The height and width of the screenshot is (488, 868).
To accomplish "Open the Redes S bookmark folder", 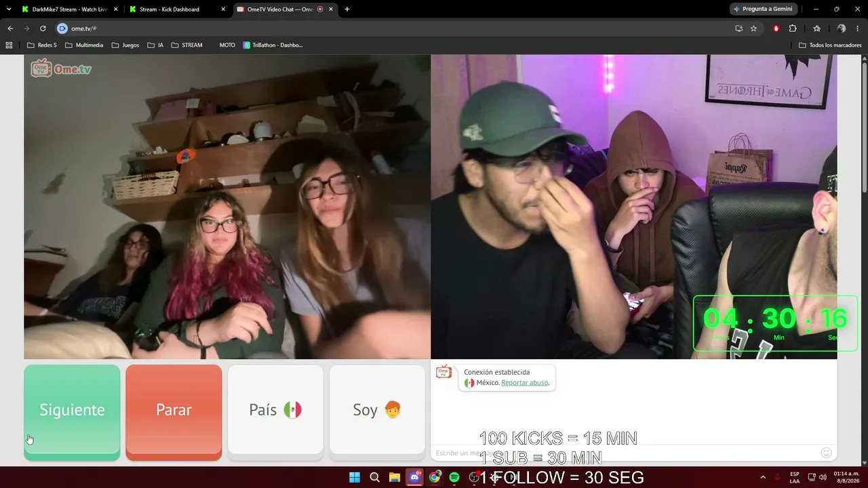I will (x=42, y=45).
